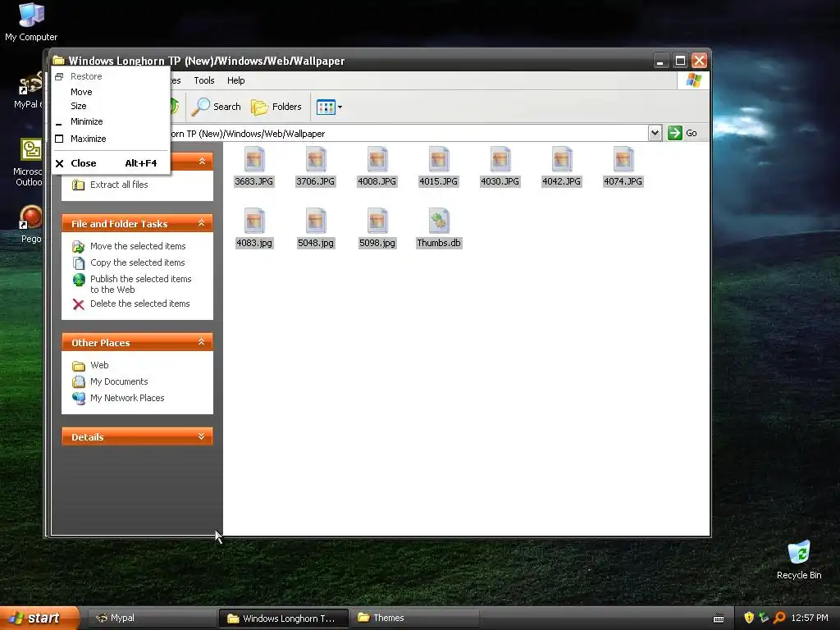Select the 5048.jpg file icon

click(316, 221)
